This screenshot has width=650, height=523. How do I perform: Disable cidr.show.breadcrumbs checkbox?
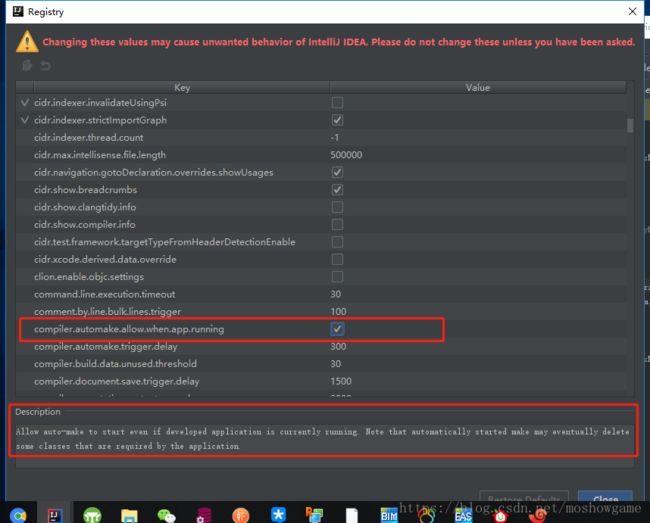coord(337,189)
